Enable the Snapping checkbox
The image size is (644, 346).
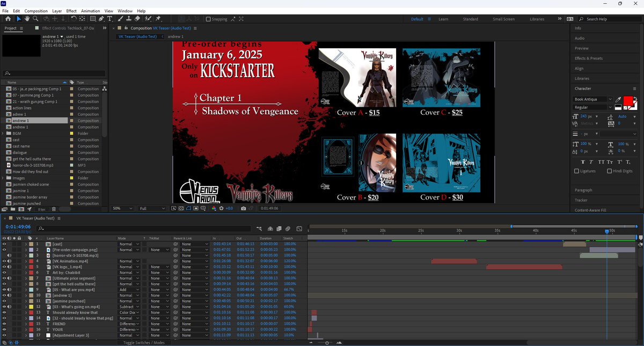coord(208,19)
